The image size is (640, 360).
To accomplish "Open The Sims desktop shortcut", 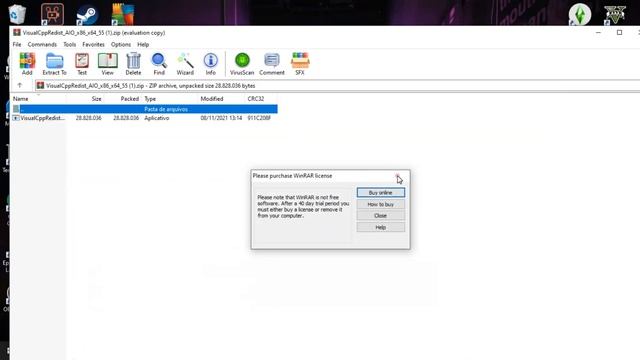I will tap(580, 14).
